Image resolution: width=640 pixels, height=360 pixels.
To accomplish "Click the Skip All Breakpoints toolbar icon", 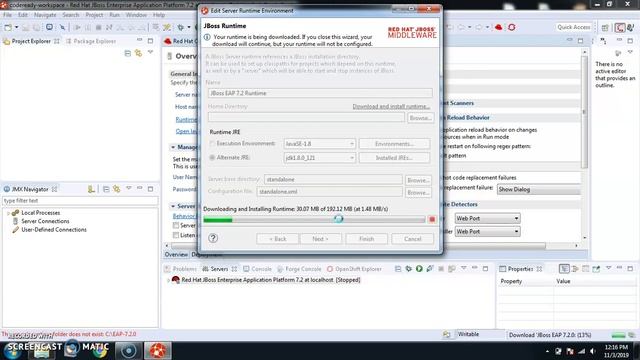I will click(62, 27).
